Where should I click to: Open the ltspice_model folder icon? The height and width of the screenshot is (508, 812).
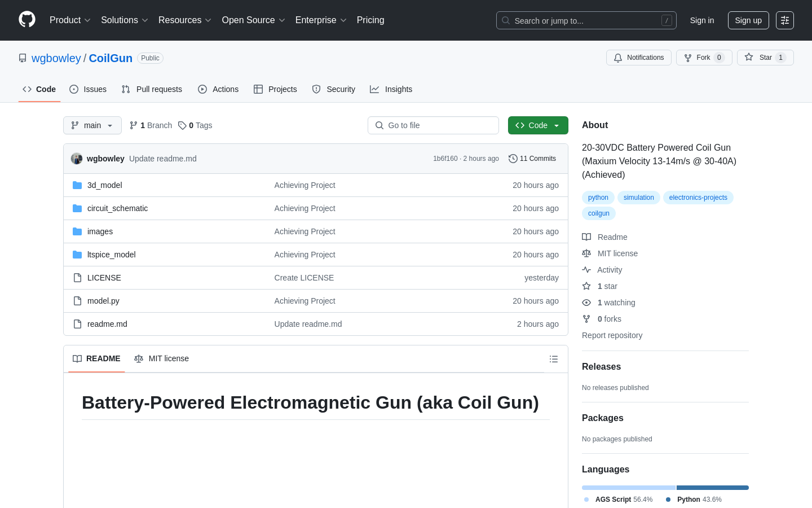point(77,255)
